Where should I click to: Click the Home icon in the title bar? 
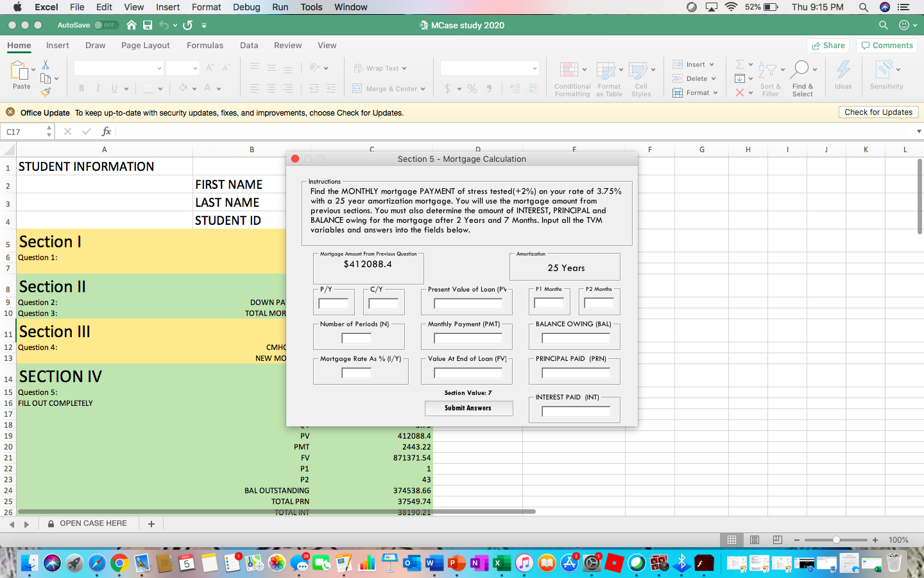click(132, 25)
